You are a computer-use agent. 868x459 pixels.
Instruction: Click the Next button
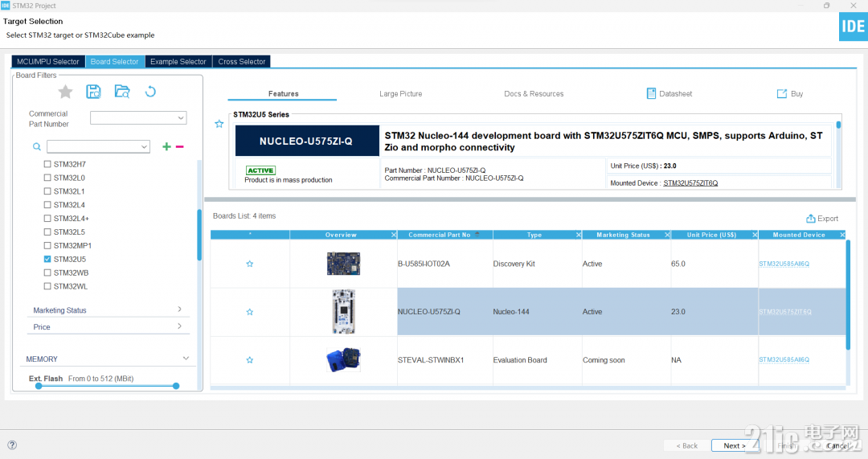(x=735, y=445)
